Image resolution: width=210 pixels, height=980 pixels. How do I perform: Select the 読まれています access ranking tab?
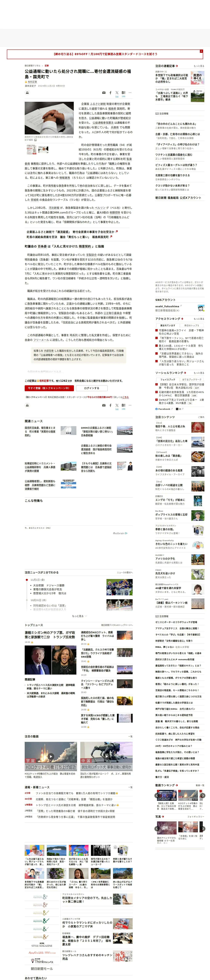point(168,325)
